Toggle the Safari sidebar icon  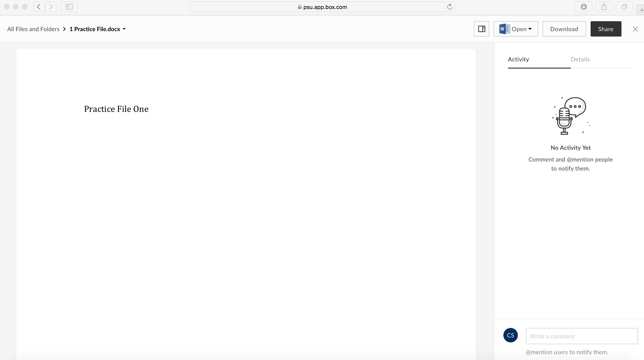(x=69, y=7)
